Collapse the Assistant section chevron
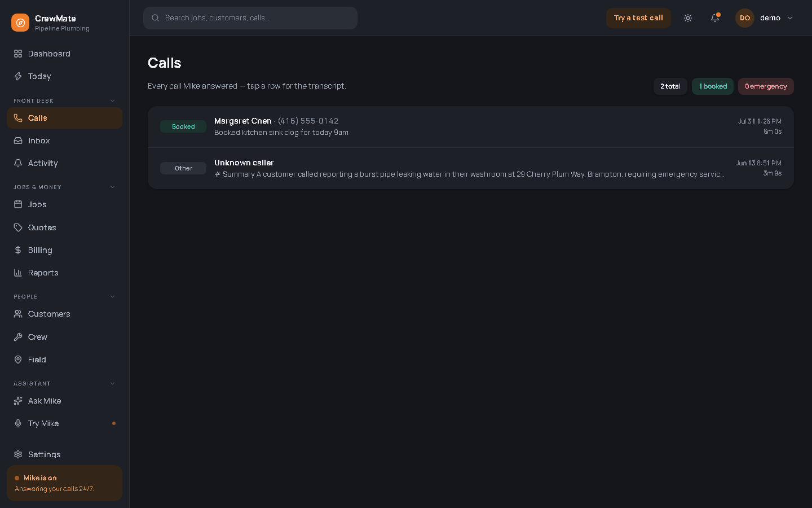The height and width of the screenshot is (508, 812). (112, 383)
